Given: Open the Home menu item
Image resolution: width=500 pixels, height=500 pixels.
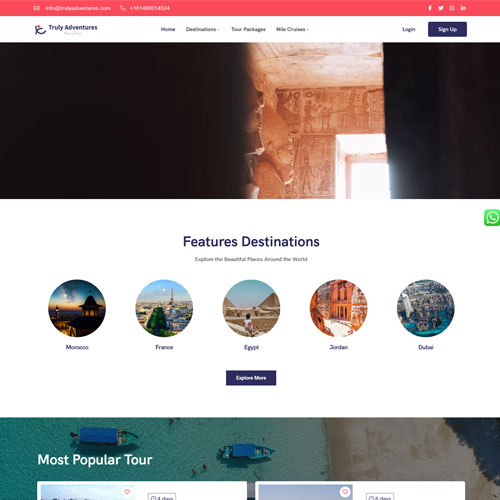Looking at the screenshot, I should click(x=168, y=29).
